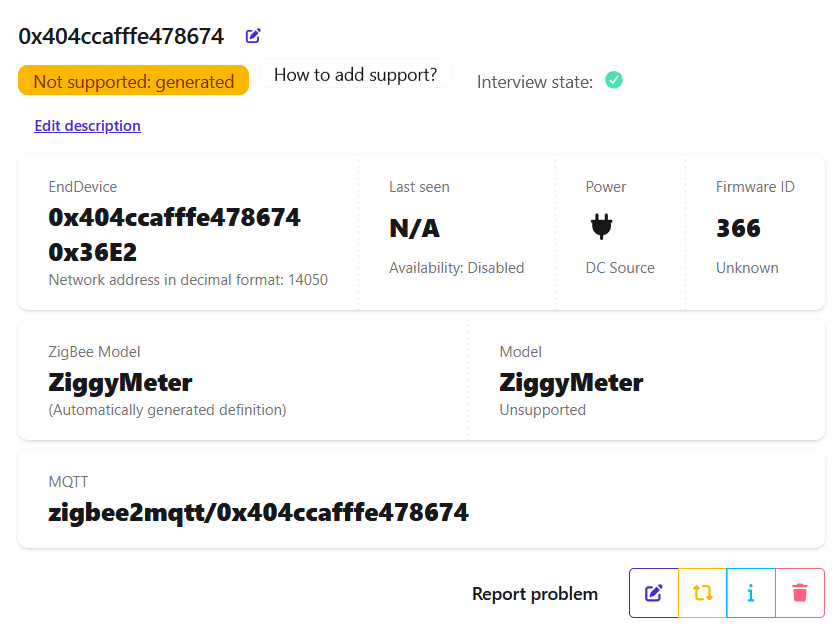Click the Availability: Disabled text
The width and height of the screenshot is (840, 628).
coord(456,268)
